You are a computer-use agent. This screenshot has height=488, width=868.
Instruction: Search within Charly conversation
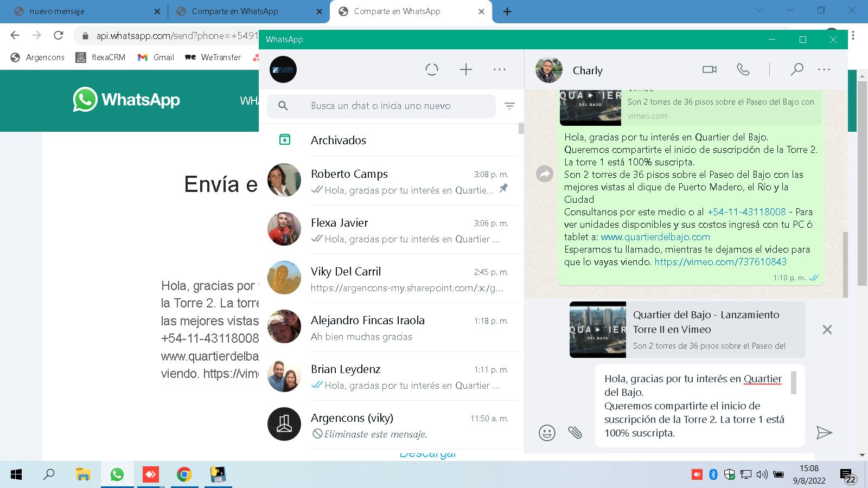[796, 69]
